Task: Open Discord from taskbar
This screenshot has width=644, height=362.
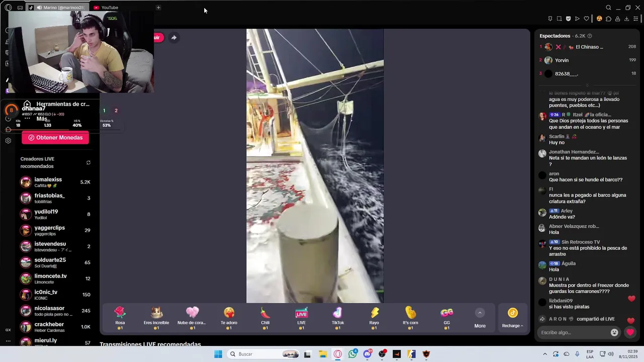Action: tap(367, 354)
